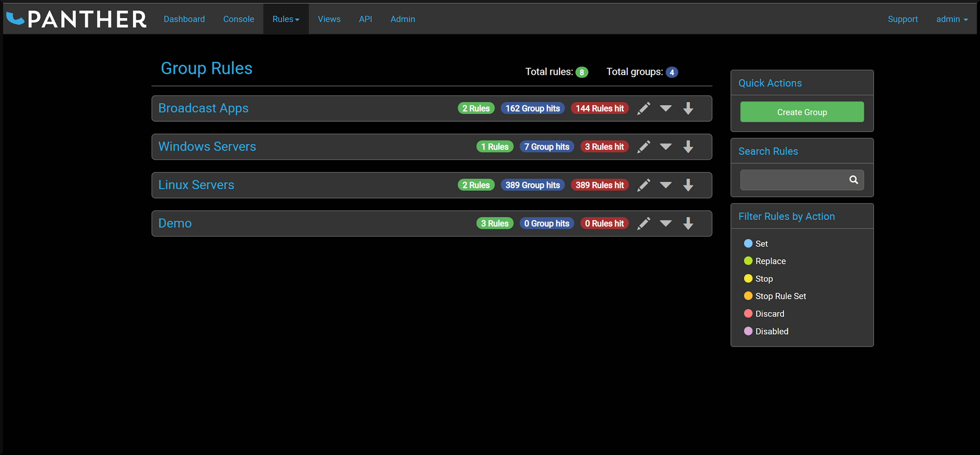Click the 389 Rules hit badge

(x=600, y=185)
